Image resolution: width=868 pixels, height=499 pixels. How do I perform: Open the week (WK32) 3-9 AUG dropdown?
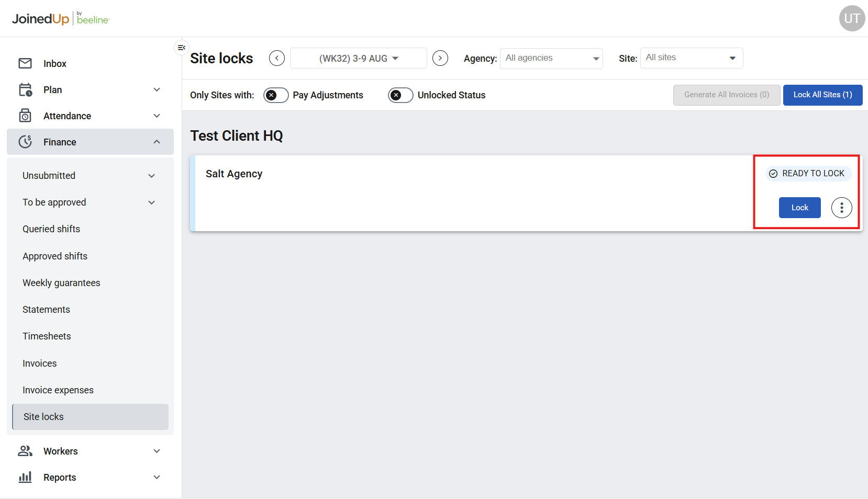coord(359,58)
